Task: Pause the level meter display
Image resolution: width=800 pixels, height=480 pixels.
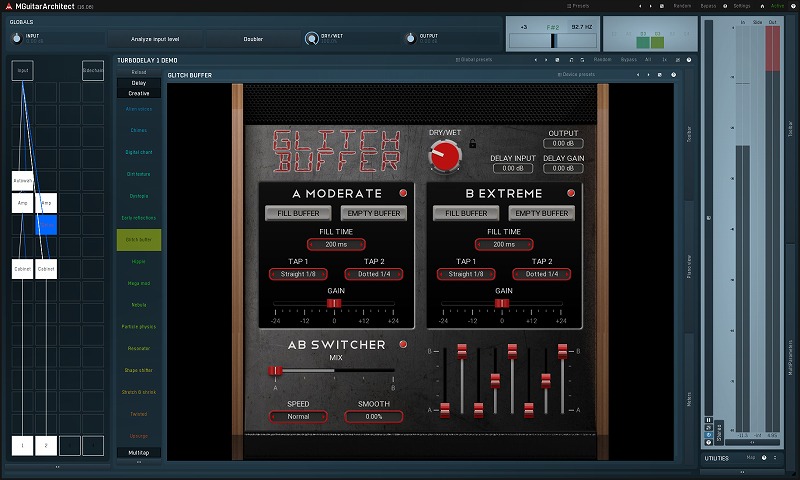Action: (709, 420)
